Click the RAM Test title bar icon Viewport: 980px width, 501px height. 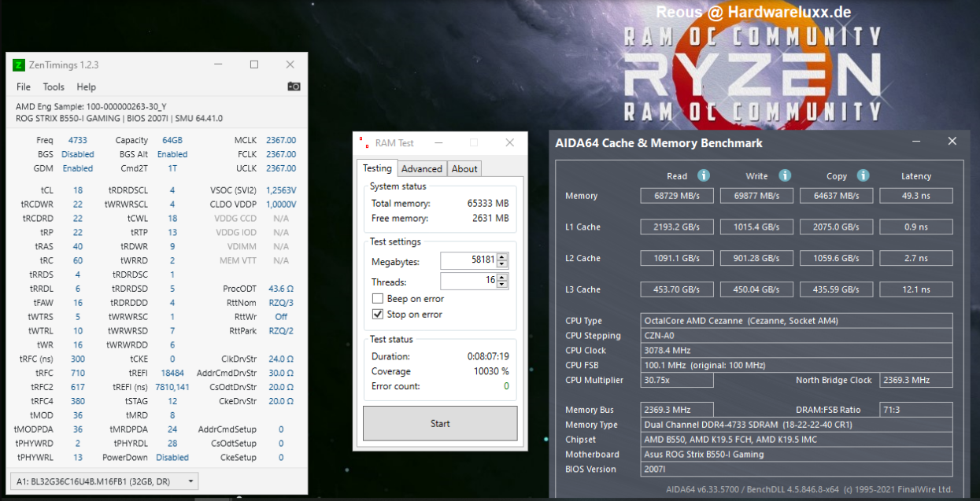pos(363,143)
